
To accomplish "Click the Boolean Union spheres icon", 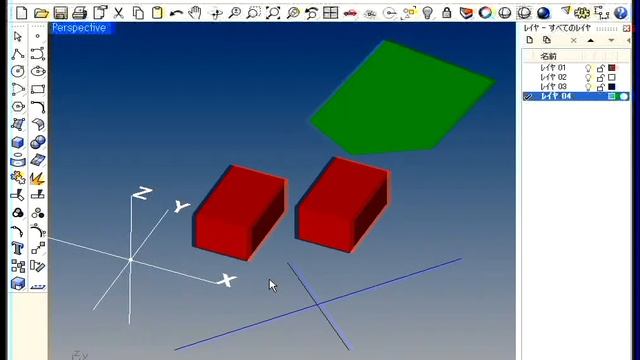I will pyautogui.click(x=38, y=142).
